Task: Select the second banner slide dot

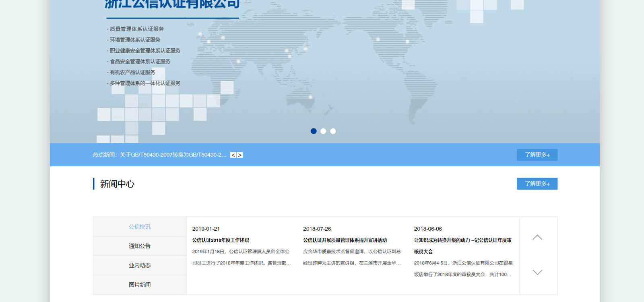Action: (x=323, y=131)
